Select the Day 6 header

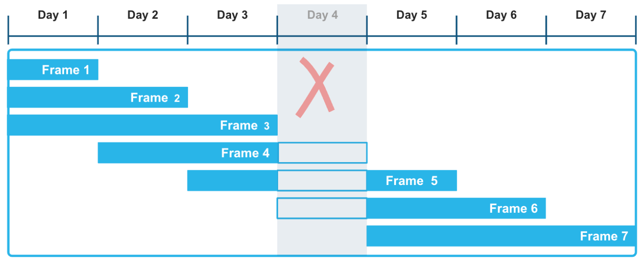click(501, 15)
